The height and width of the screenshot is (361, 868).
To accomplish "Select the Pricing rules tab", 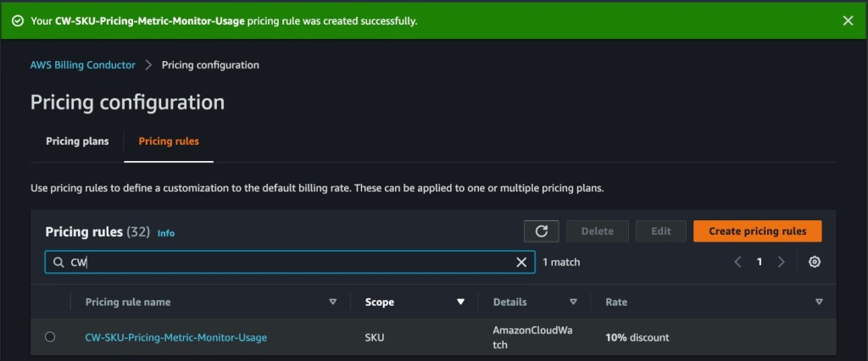I will (169, 142).
